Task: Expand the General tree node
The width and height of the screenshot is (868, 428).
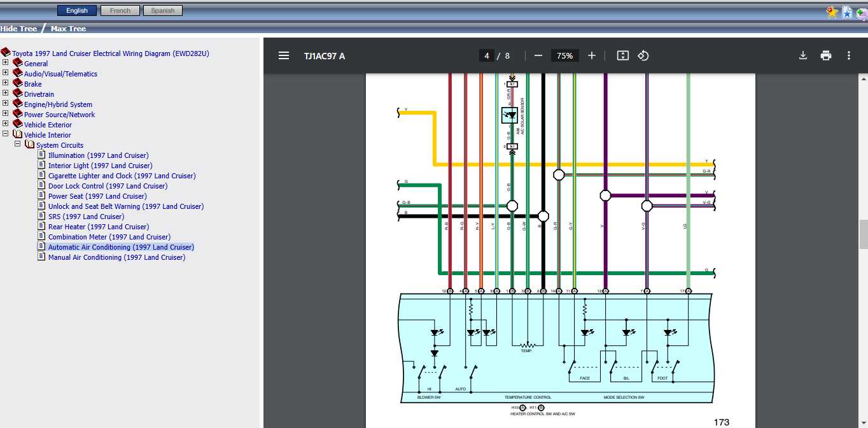Action: [x=5, y=62]
